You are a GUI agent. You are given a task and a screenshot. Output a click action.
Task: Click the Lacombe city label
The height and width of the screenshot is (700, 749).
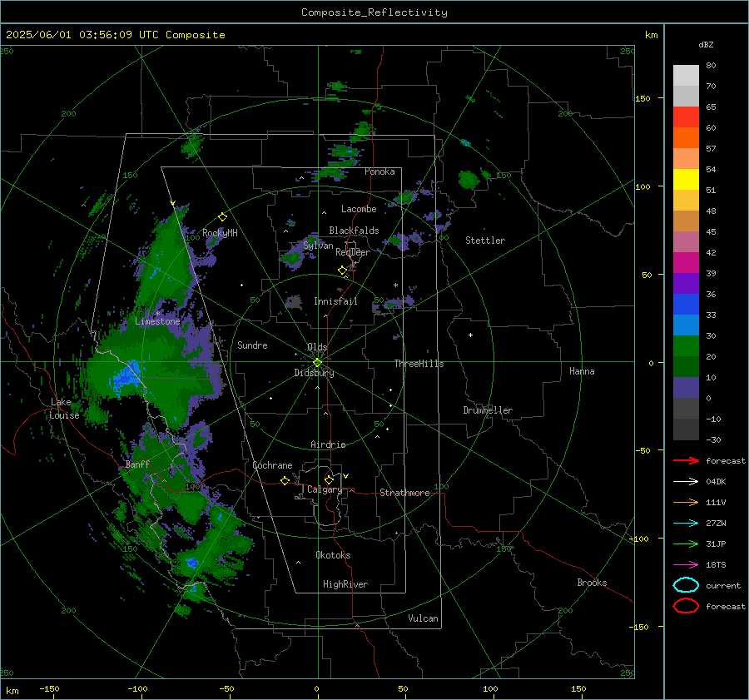click(359, 209)
